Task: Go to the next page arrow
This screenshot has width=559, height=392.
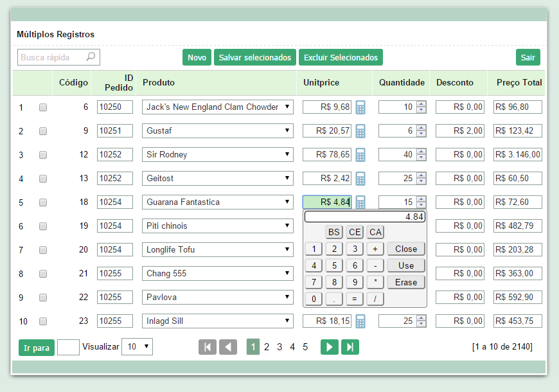Action: pos(329,347)
